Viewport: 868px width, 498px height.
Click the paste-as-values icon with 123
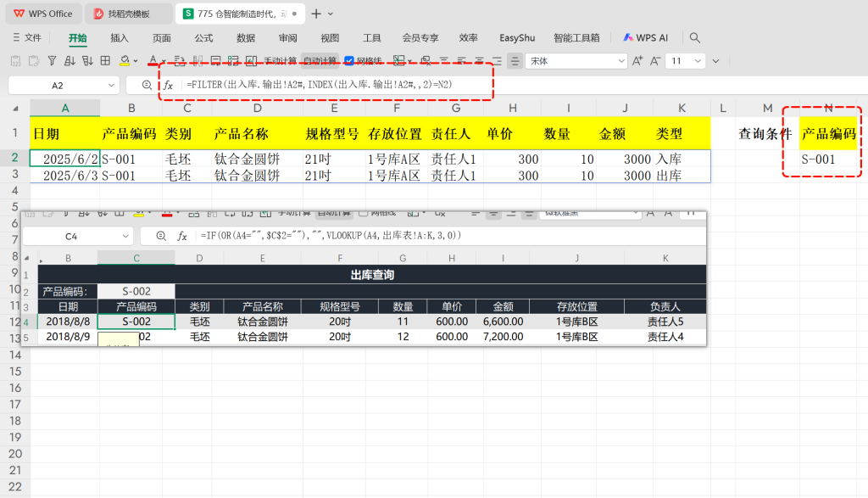[x=16, y=61]
